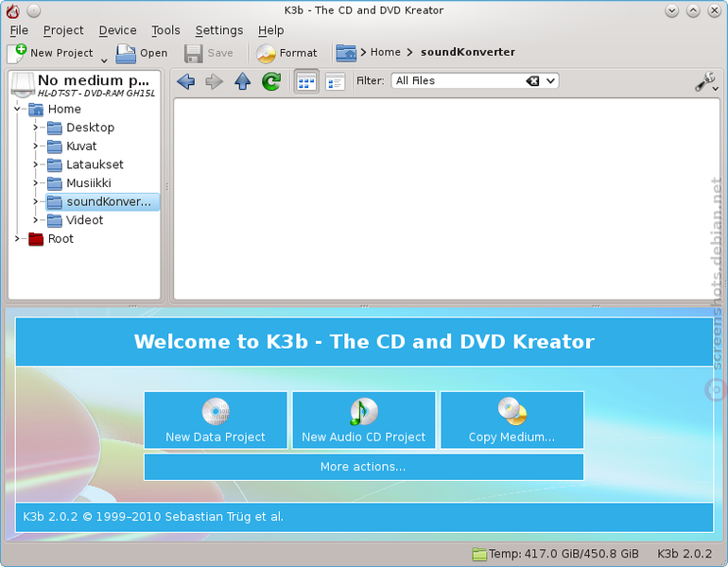Image resolution: width=728 pixels, height=567 pixels.
Task: Click the round pin button in the title bar
Action: (34, 10)
